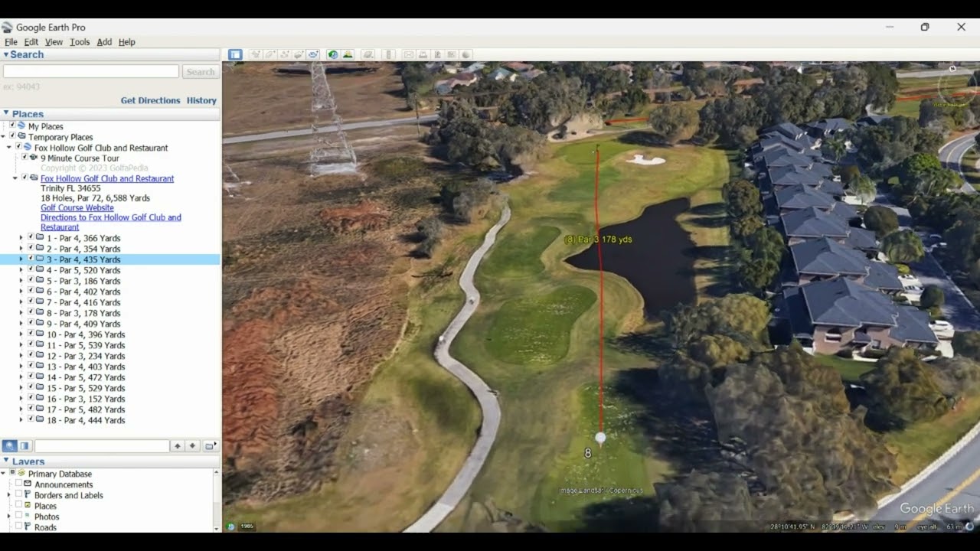Viewport: 980px width, 551px height.
Task: Uncheck hole 1 - Par 4, 366 Yards checkbox
Action: [x=31, y=237]
